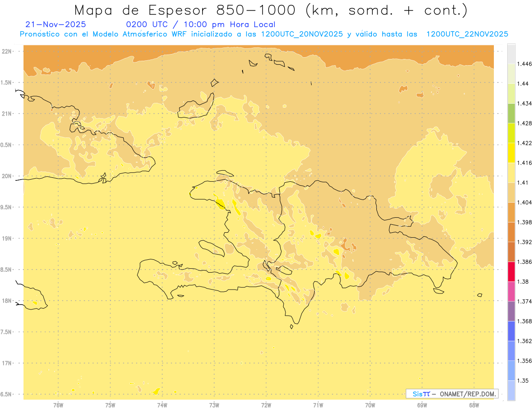The width and height of the screenshot is (532, 411).
Task: Select the legend value '1.374'
Action: click(x=525, y=301)
